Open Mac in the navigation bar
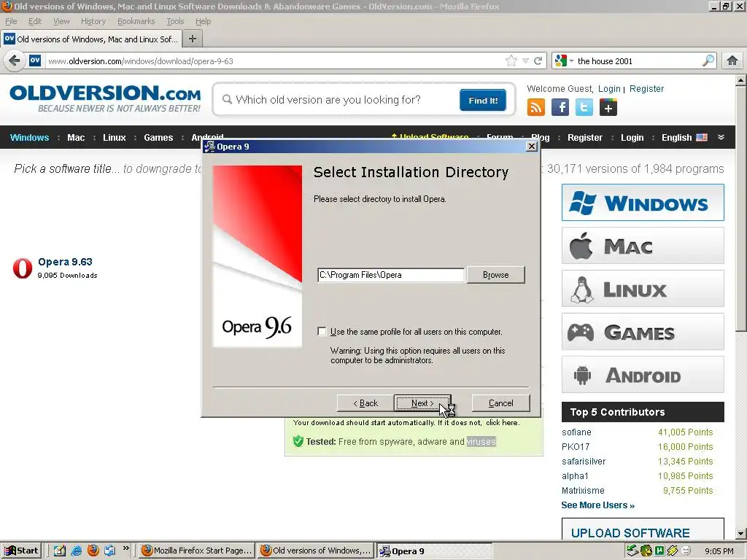 point(76,138)
